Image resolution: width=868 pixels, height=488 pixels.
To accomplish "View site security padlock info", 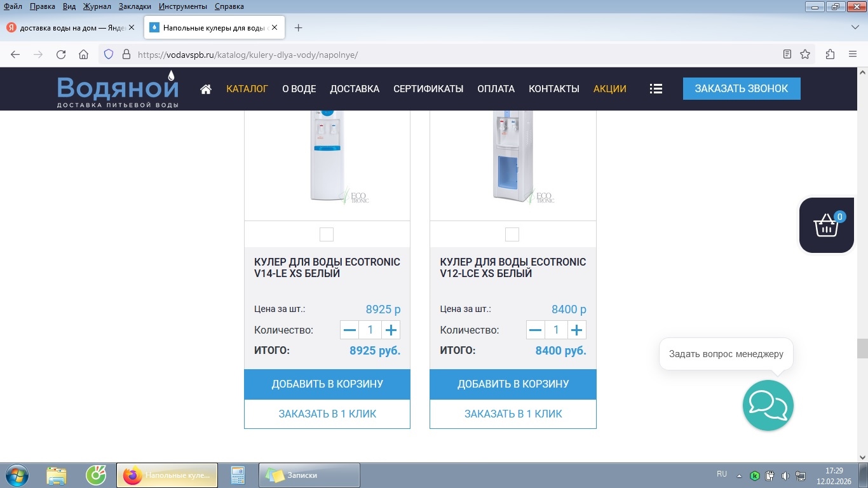I will [126, 55].
